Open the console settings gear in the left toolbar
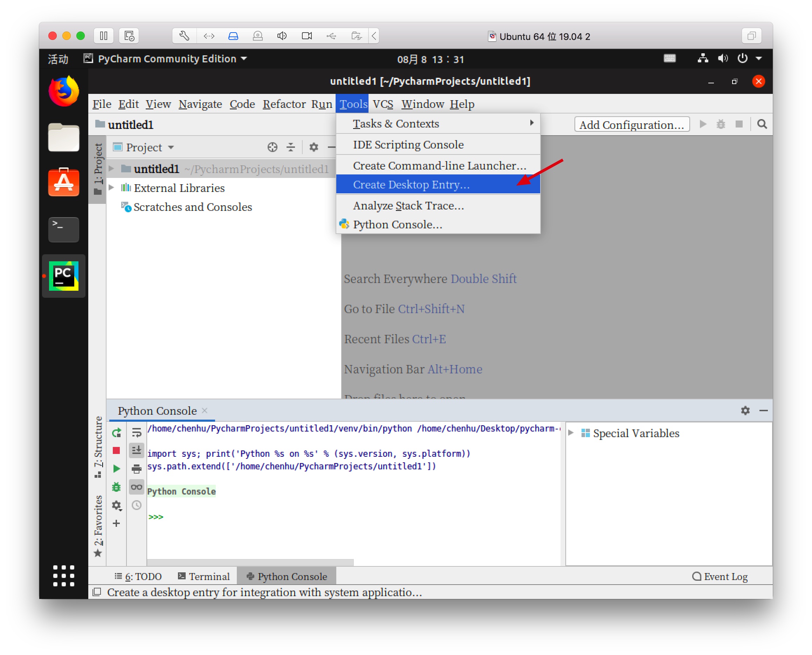812x655 pixels. coord(116,505)
